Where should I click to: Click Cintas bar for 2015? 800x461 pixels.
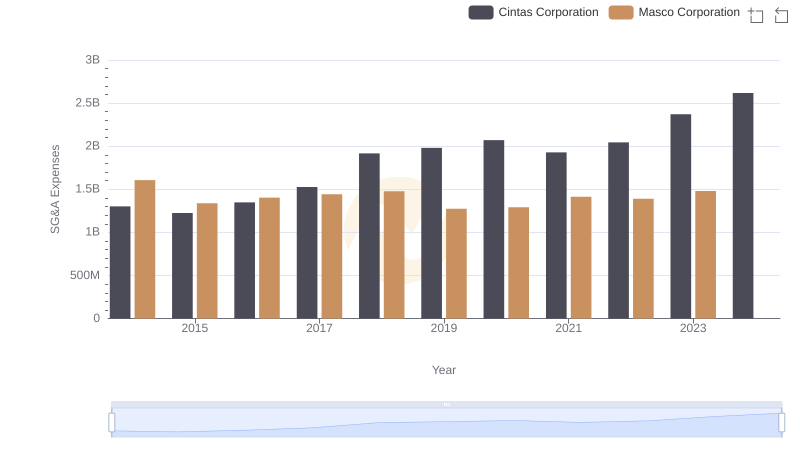tap(183, 266)
